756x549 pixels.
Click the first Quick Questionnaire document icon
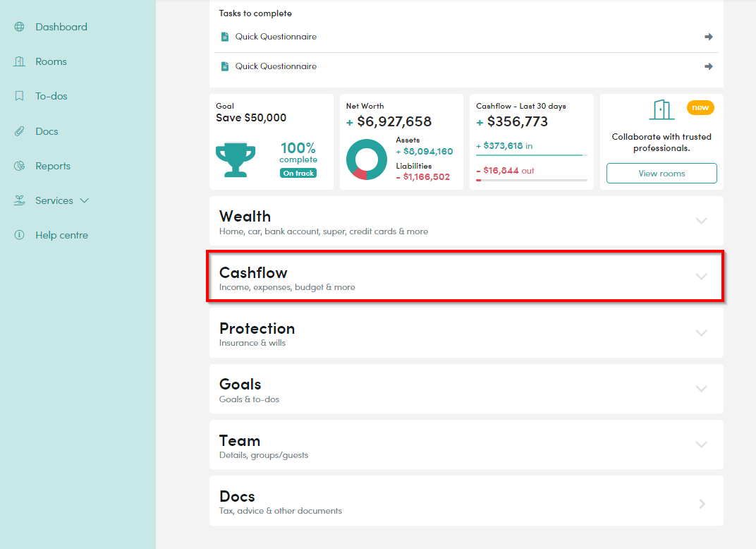(x=225, y=37)
